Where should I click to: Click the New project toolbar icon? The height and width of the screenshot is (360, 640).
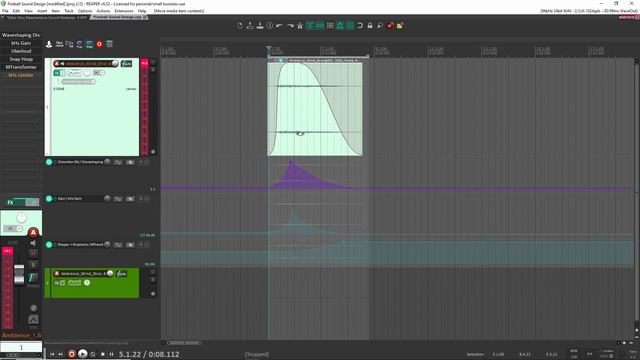click(240, 25)
